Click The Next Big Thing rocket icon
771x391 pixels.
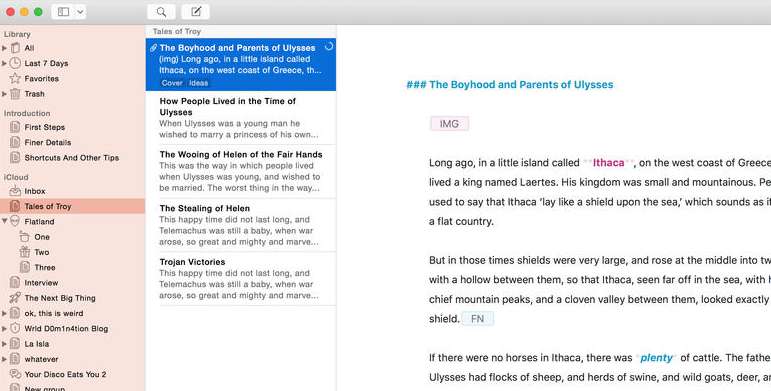(x=15, y=298)
